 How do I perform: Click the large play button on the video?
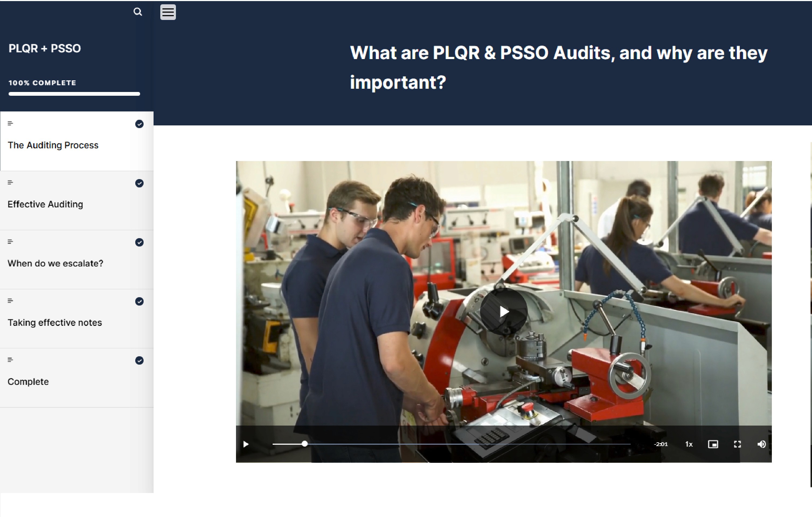(x=504, y=311)
